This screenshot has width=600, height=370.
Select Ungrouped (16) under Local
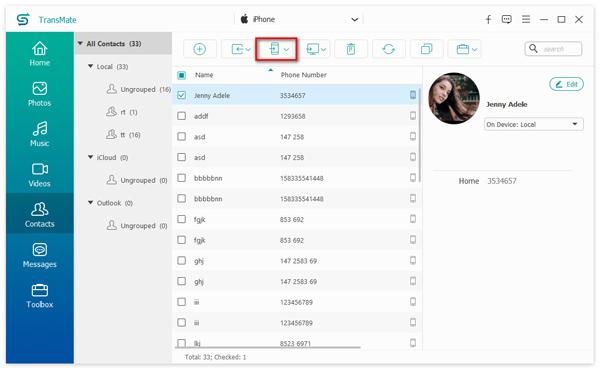tap(138, 89)
